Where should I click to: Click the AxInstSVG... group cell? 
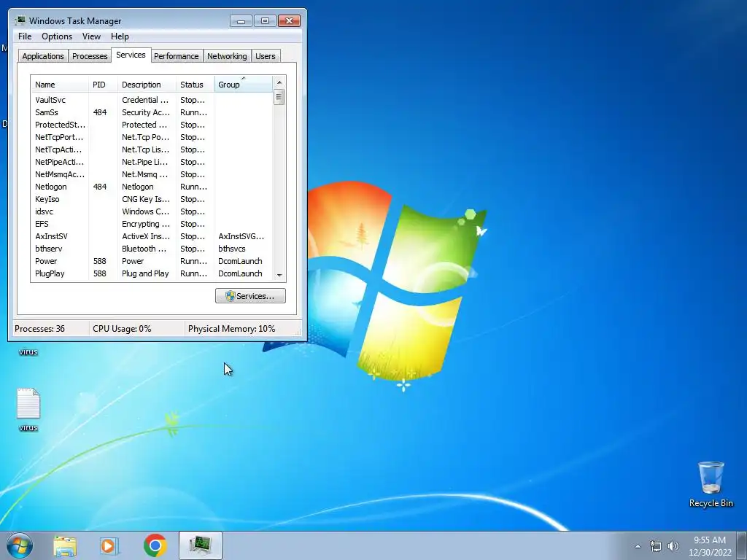[x=241, y=236]
